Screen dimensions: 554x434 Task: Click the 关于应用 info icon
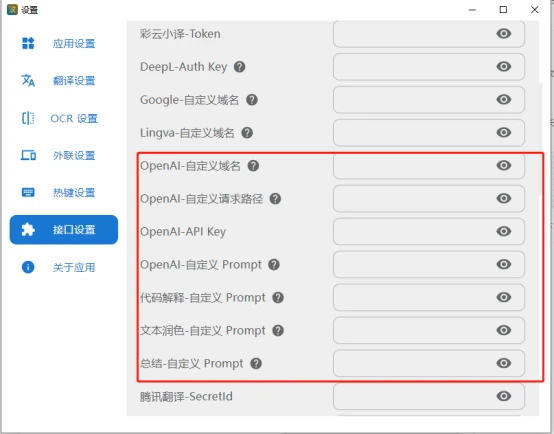pyautogui.click(x=28, y=267)
